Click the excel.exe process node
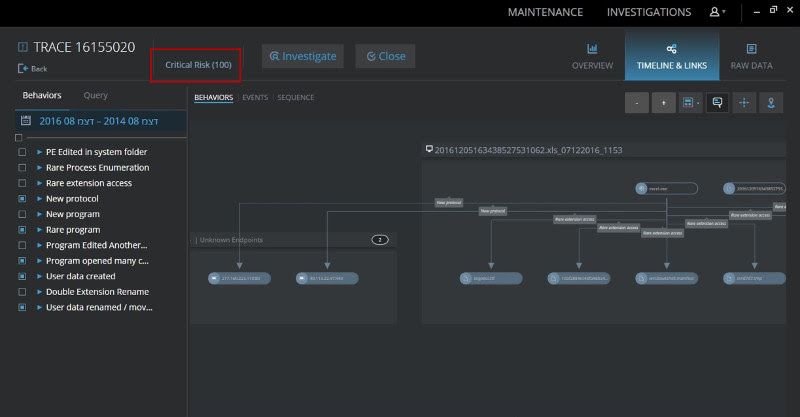This screenshot has height=417, width=800. tap(667, 188)
